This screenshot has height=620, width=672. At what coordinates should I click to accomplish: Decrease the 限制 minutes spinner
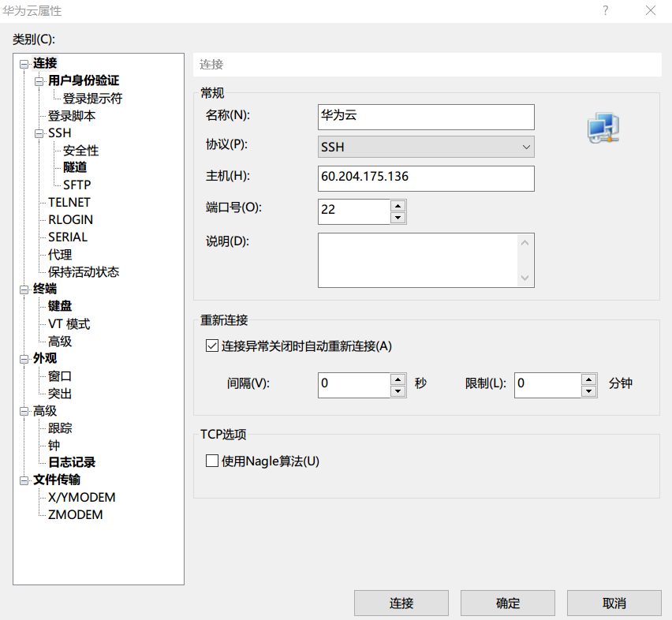pyautogui.click(x=589, y=390)
